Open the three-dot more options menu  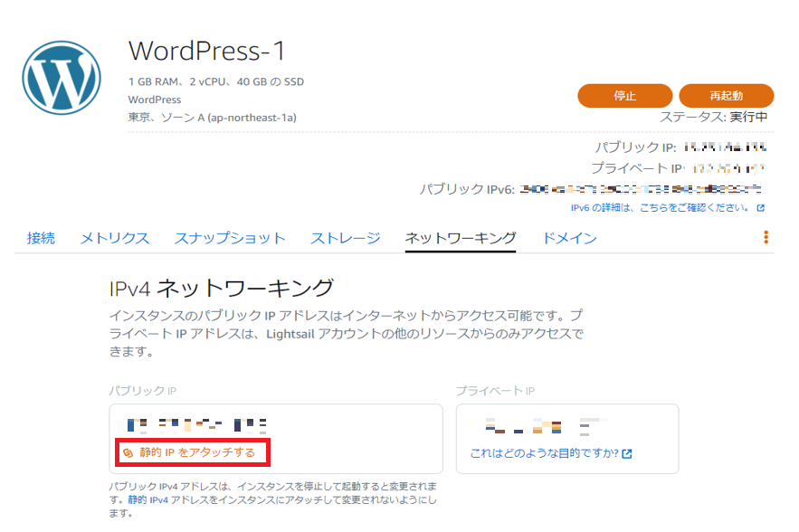[766, 237]
